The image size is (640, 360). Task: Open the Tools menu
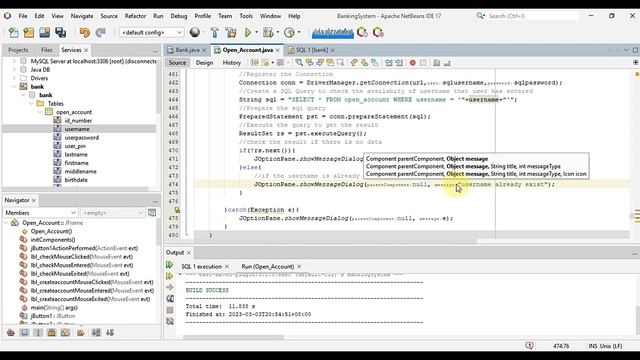click(246, 16)
